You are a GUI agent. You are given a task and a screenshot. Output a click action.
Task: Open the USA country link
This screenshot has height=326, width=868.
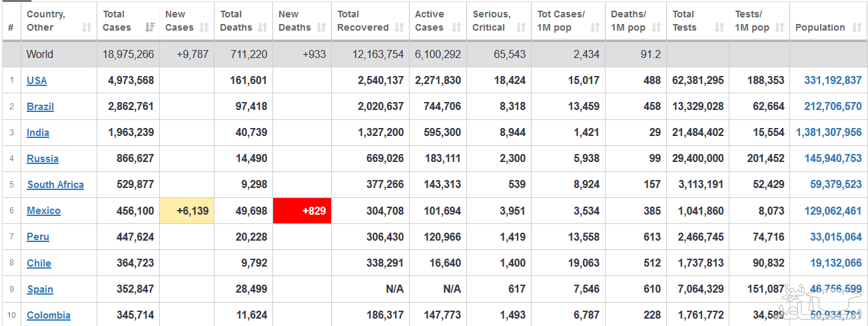tap(37, 81)
